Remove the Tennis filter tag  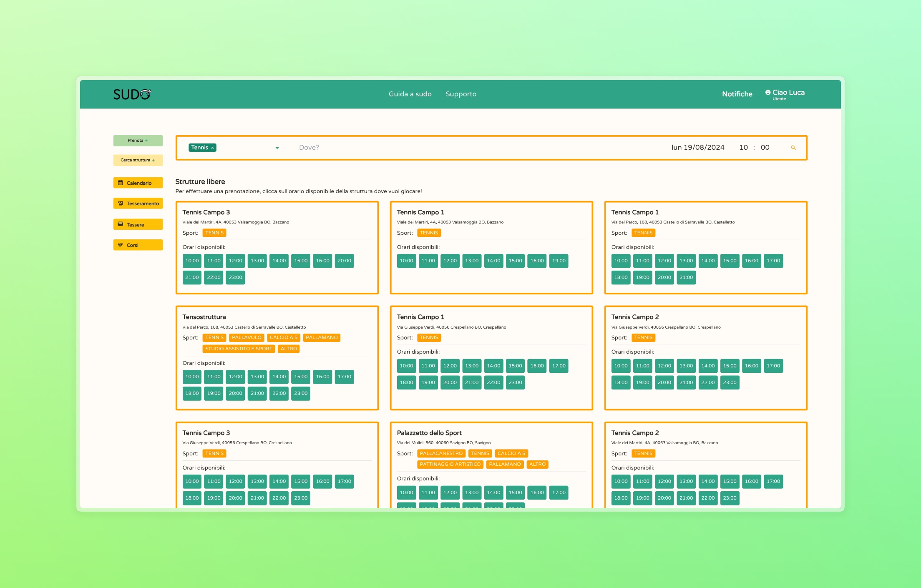click(x=212, y=148)
